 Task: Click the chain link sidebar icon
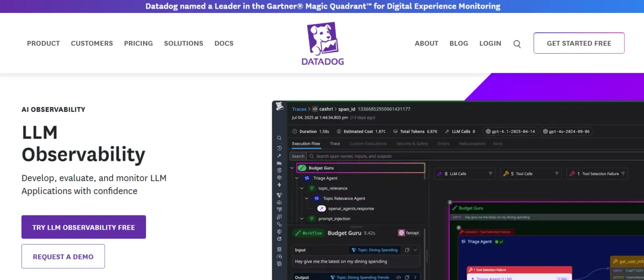(280, 224)
